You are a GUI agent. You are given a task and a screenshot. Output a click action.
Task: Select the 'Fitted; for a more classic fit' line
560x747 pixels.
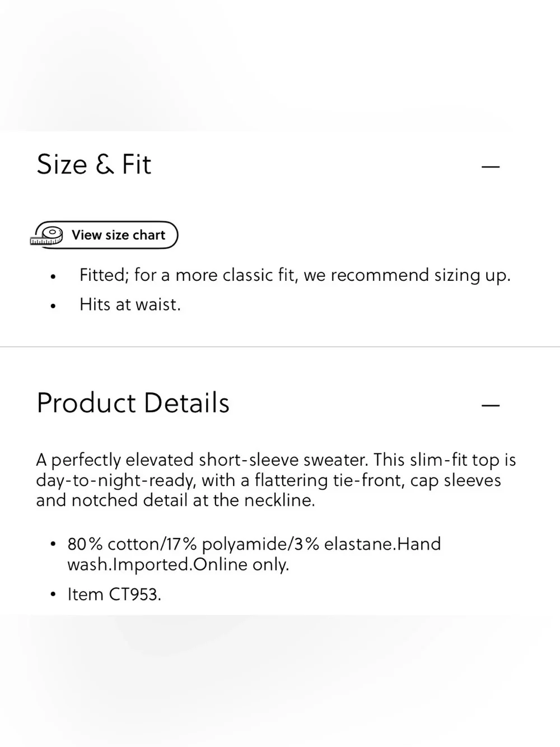pos(295,275)
